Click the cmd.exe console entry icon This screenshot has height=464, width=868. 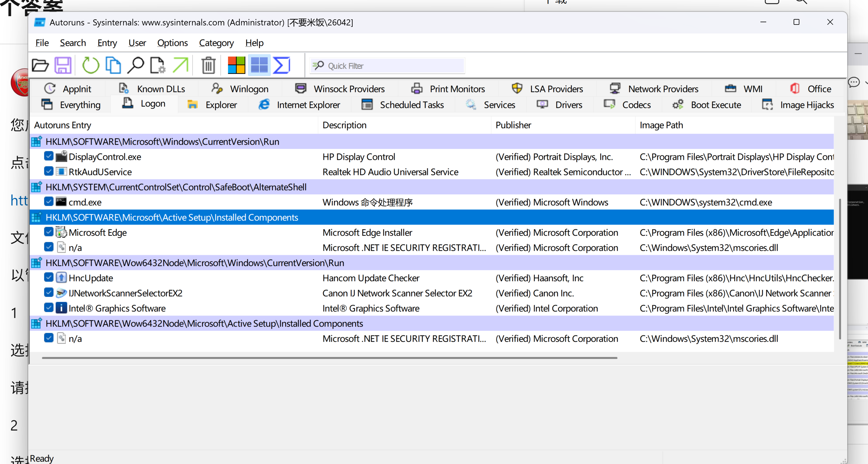point(61,202)
